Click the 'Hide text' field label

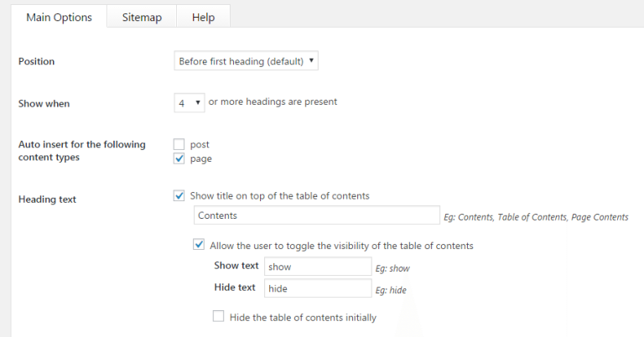235,288
